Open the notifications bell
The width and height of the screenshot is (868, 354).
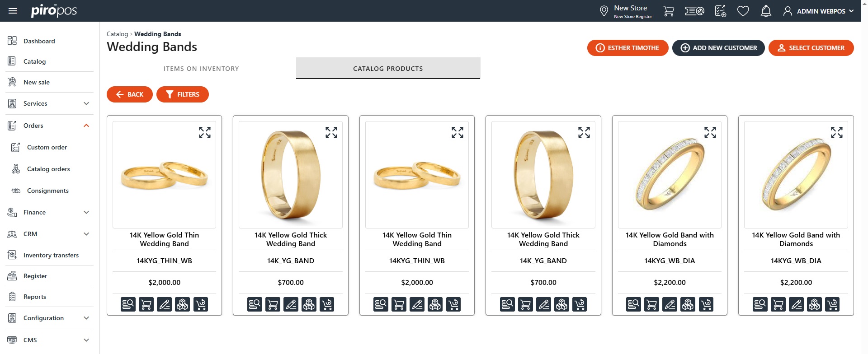[765, 11]
